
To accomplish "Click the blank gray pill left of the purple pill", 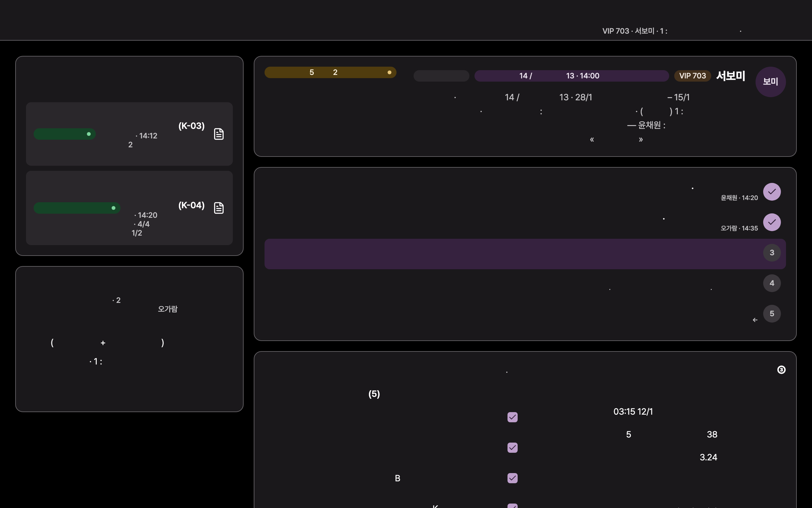I will point(441,76).
